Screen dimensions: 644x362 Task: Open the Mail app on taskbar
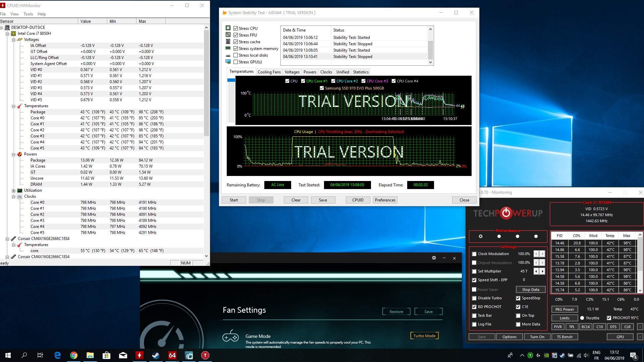click(x=123, y=355)
